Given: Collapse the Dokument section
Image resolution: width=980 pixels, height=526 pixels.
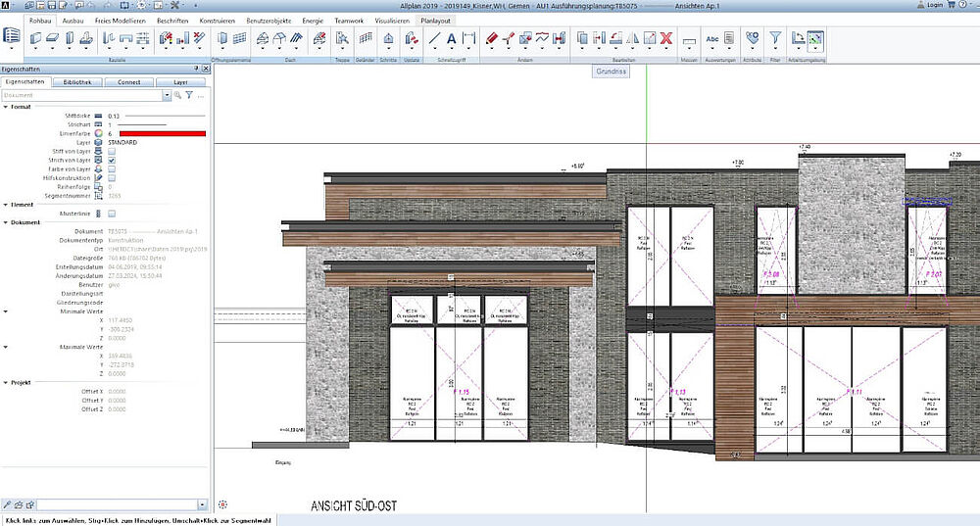Looking at the screenshot, I should 6,222.
